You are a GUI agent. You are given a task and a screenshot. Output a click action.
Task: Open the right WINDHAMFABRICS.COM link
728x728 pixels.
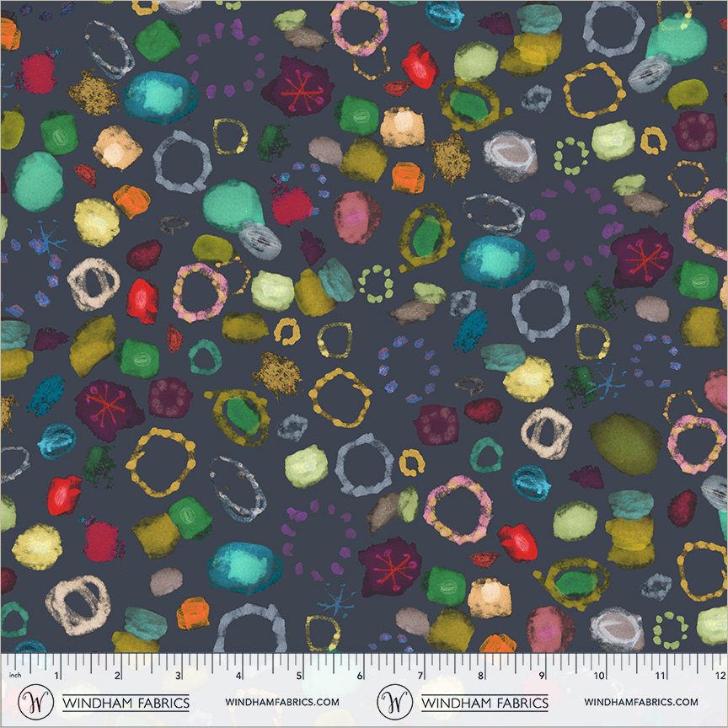[641, 702]
